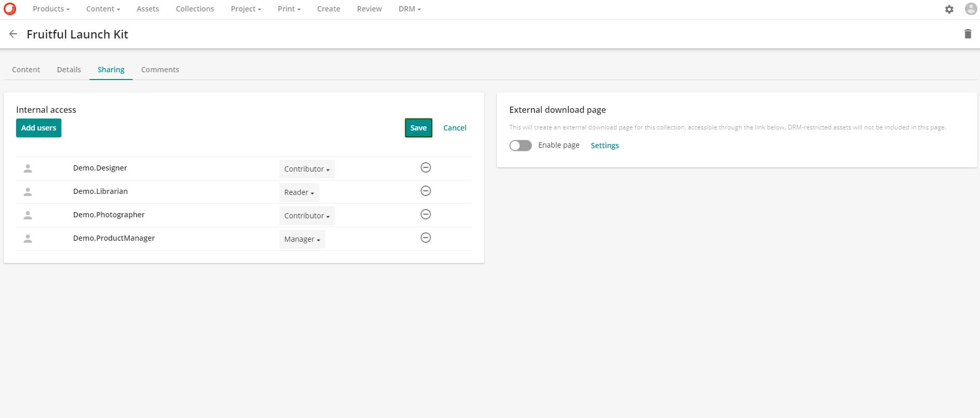Remove Demo.Librarian from internal access

tap(425, 191)
